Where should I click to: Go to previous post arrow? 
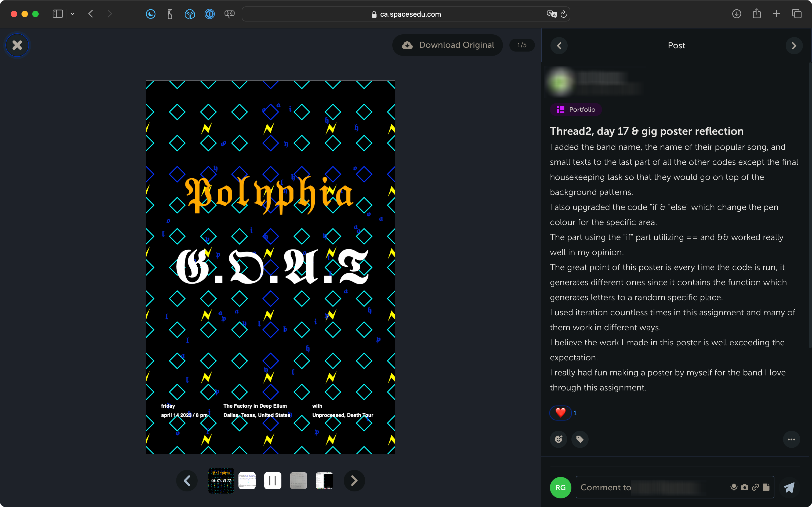click(x=559, y=46)
